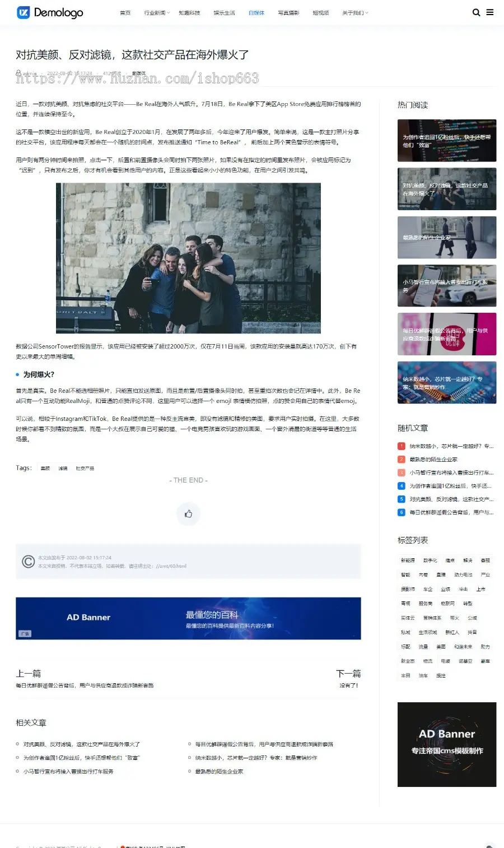Select tag 和谐未来 in the tag list
This screenshot has width=504, height=848.
pyautogui.click(x=463, y=647)
